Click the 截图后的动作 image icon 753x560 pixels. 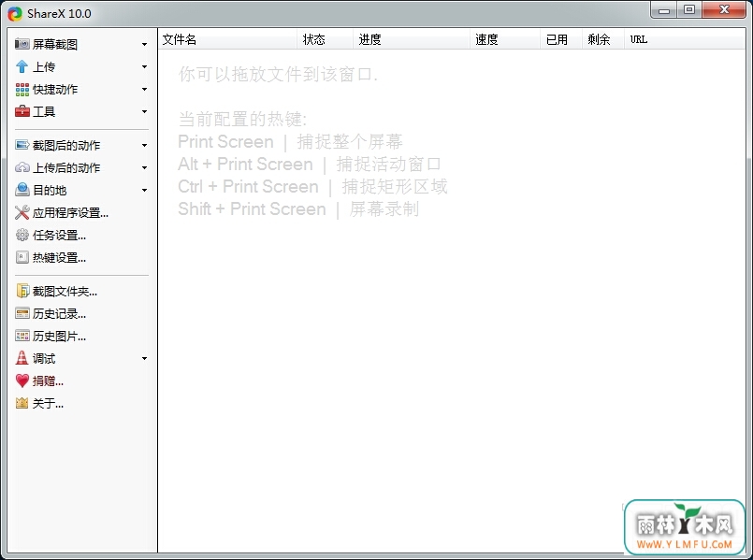point(22,145)
